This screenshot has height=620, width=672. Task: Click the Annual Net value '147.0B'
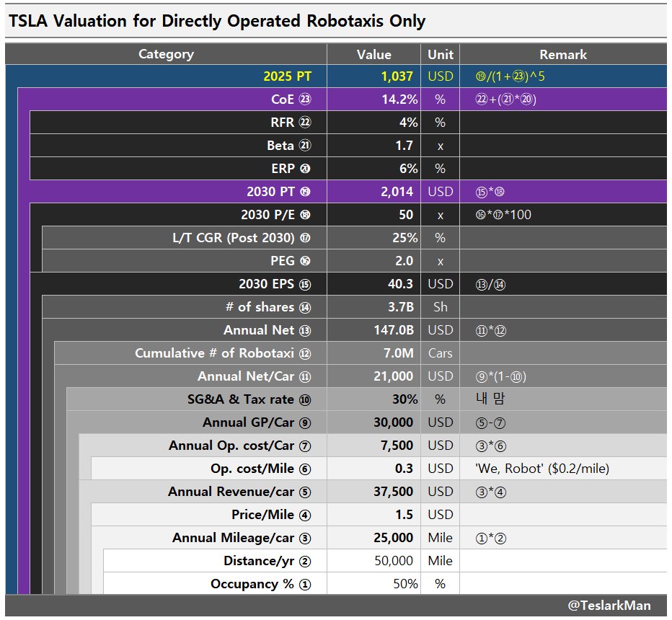394,330
